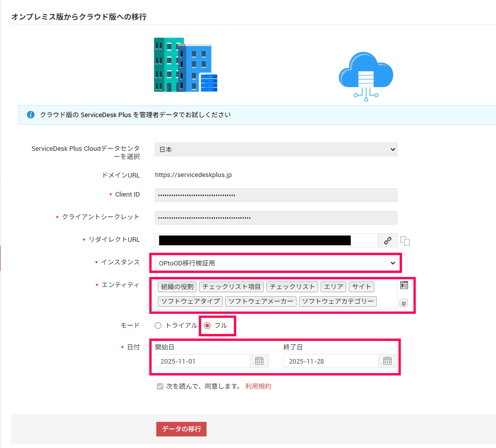Viewport: 496px width, 448px height.
Task: Click the on-premises building illustration
Action: (x=185, y=65)
